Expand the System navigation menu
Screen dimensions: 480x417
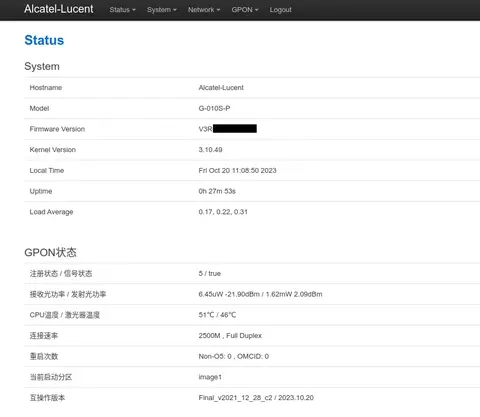[162, 10]
